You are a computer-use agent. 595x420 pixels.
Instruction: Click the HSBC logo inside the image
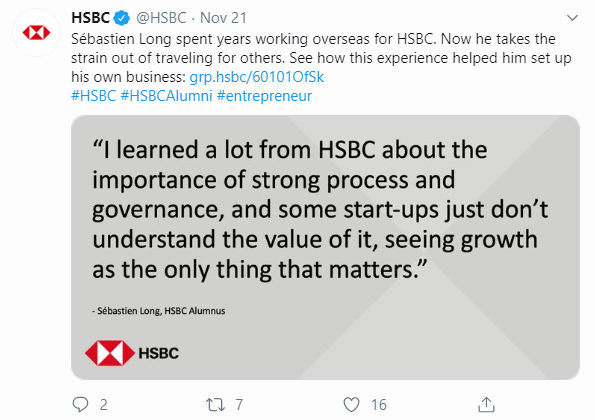click(x=132, y=353)
